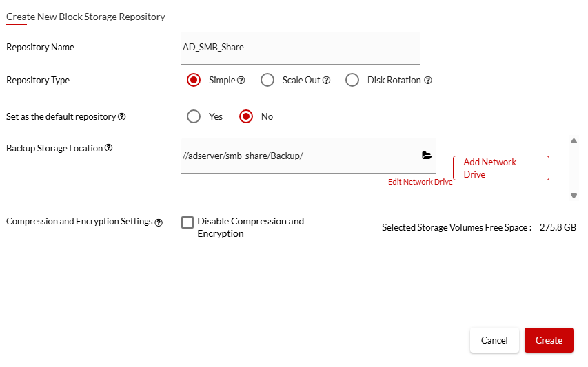Image resolution: width=588 pixels, height=367 pixels.
Task: Select No for default repository
Action: (x=246, y=116)
